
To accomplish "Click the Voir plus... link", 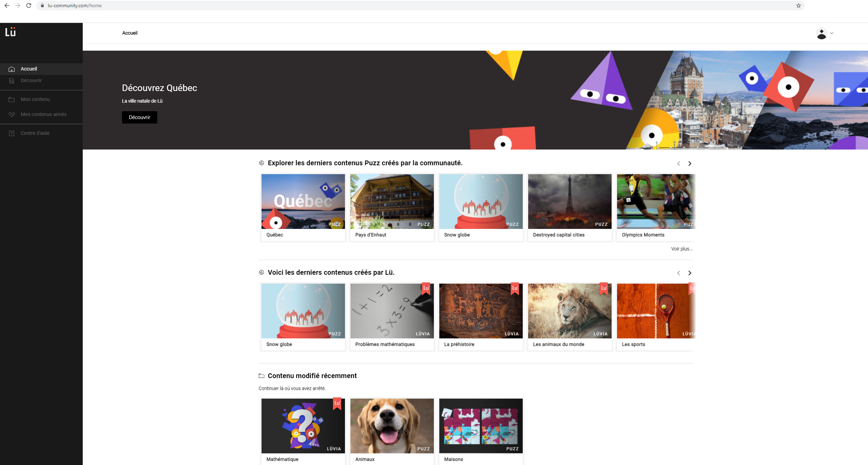I will (681, 249).
